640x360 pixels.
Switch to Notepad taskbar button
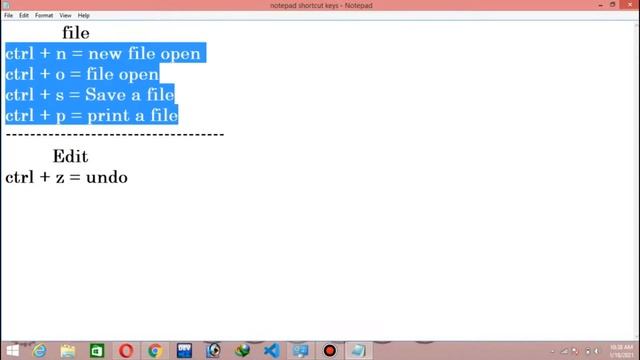[x=359, y=351]
